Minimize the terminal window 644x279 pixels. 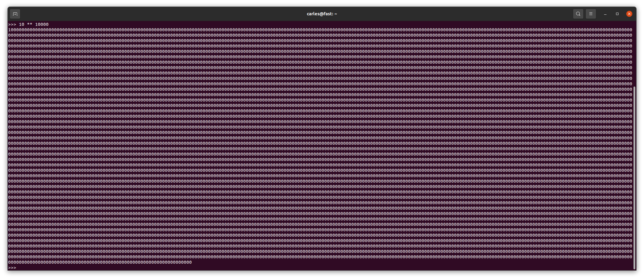click(605, 14)
